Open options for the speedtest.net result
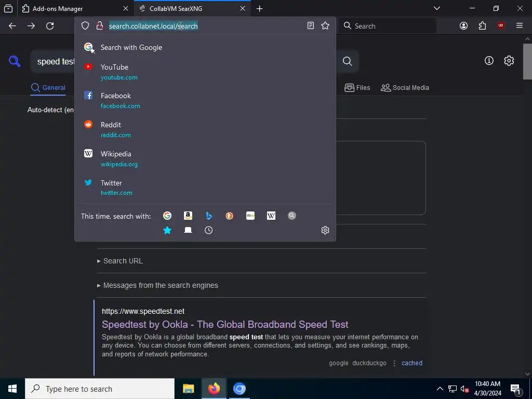532x399 pixels. point(394,363)
